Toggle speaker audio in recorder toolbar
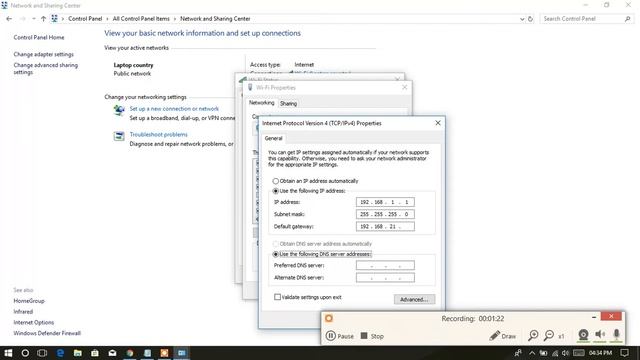Image resolution: width=640 pixels, height=360 pixels. [600, 335]
